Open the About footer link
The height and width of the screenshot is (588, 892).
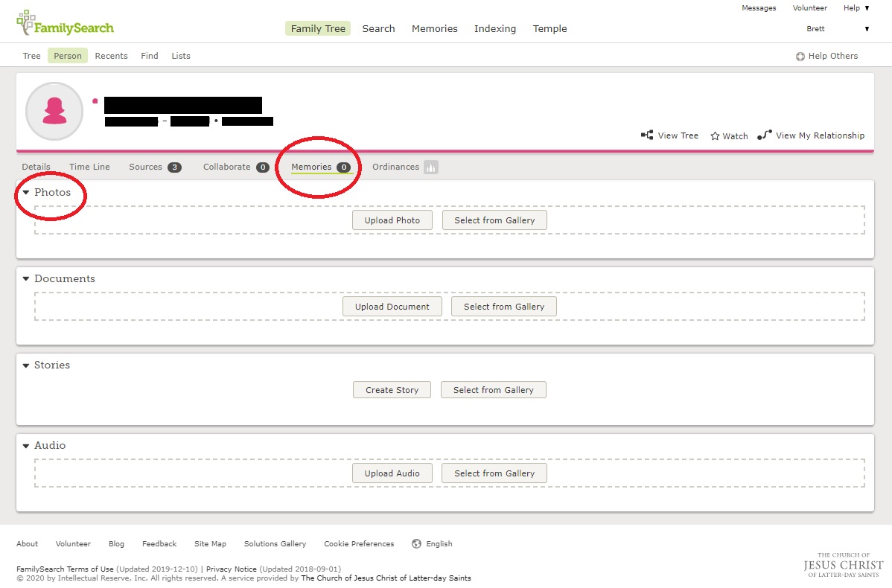click(x=28, y=543)
